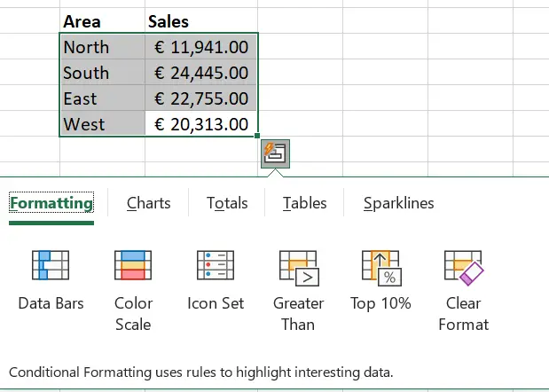The image size is (549, 392).
Task: Select the € 24,445.00 cell
Action: [x=201, y=73]
